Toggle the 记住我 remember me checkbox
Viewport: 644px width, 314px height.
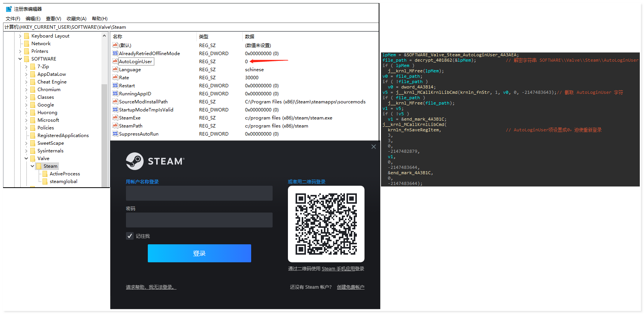tap(130, 236)
